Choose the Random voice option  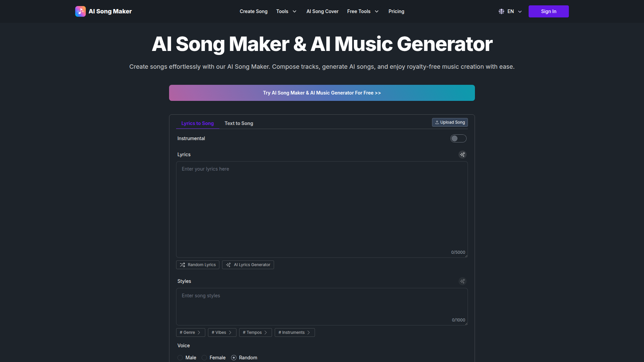click(234, 358)
